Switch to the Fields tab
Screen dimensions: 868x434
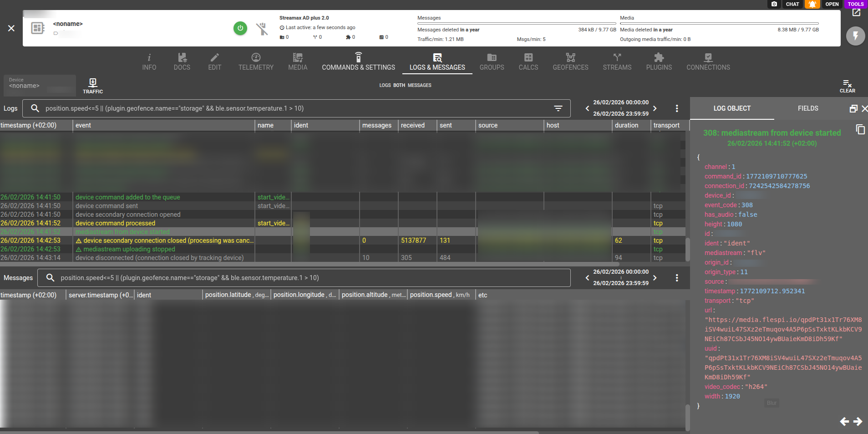(807, 108)
